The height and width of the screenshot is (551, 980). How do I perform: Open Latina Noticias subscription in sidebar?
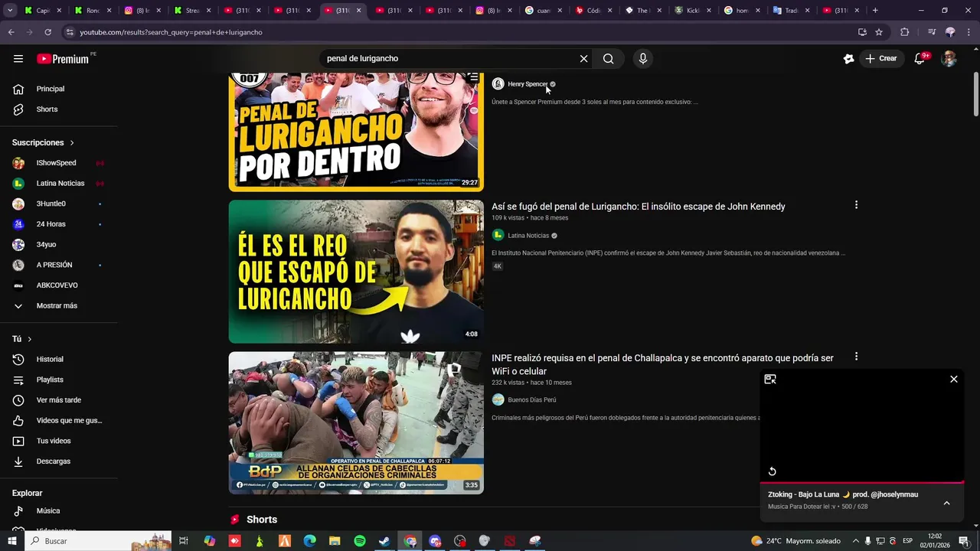[x=60, y=183]
